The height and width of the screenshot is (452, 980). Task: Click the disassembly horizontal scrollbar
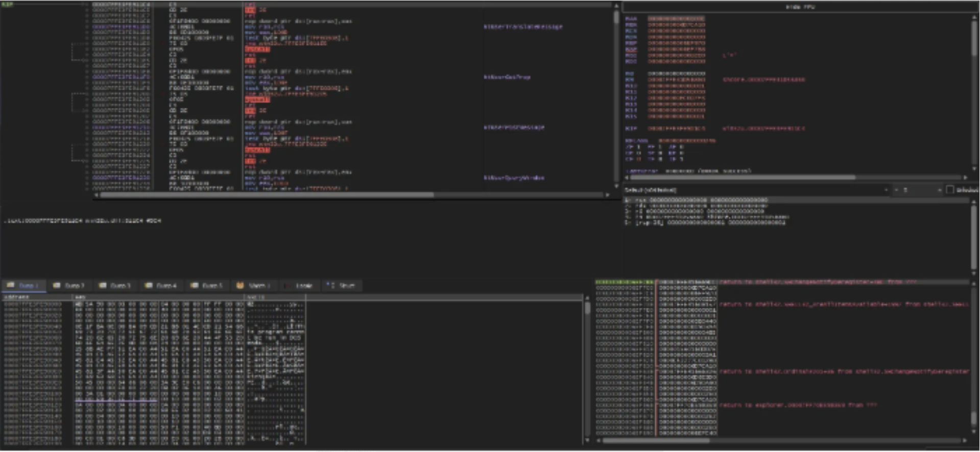(266, 195)
